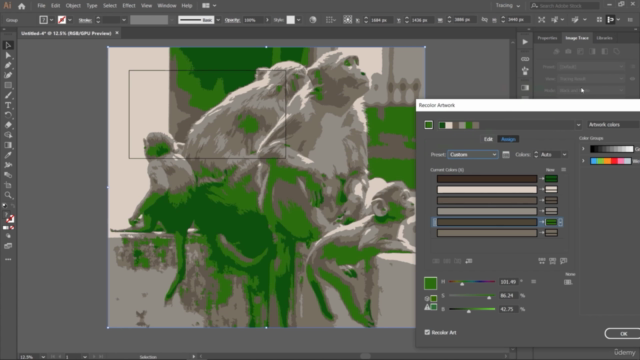Select the Curvature tool
Screen dimensions: 640x360
8,75
